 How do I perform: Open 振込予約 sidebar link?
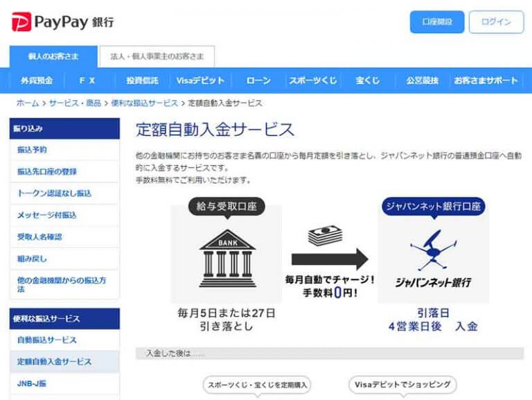pos(64,150)
